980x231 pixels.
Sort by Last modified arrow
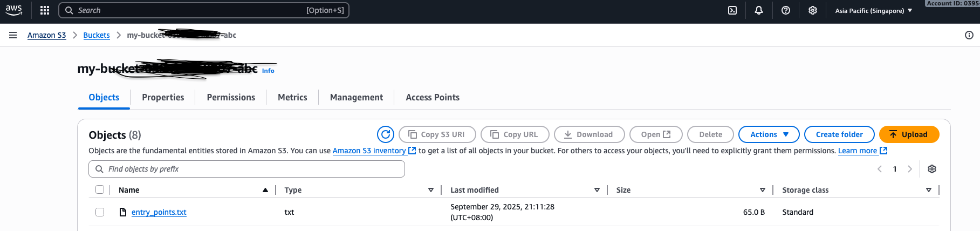pos(597,190)
